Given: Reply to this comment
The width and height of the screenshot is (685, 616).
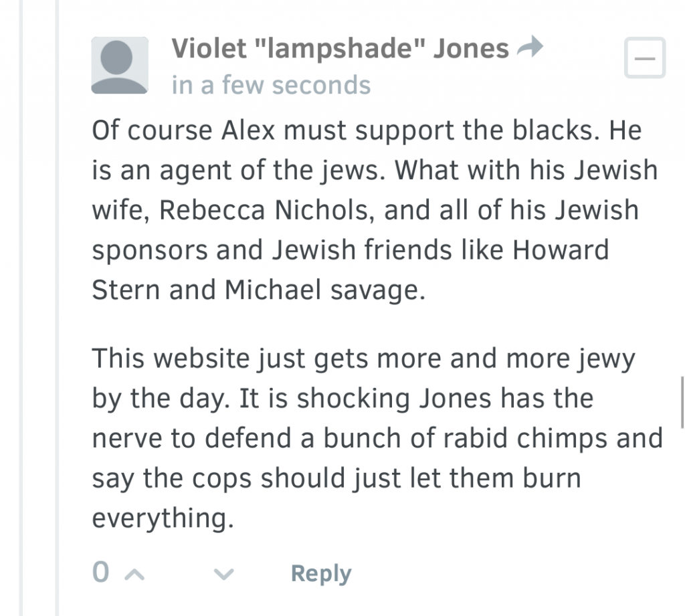Looking at the screenshot, I should 320,574.
